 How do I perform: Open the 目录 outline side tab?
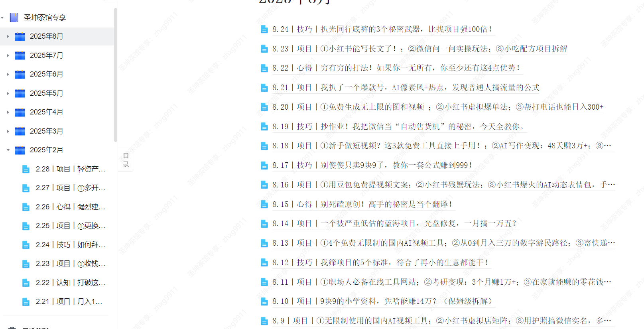pos(126,160)
